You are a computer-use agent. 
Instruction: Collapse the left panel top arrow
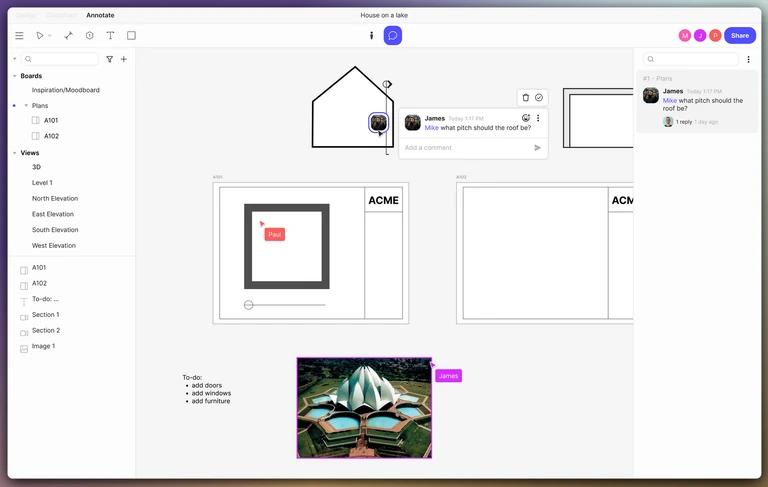tap(15, 59)
